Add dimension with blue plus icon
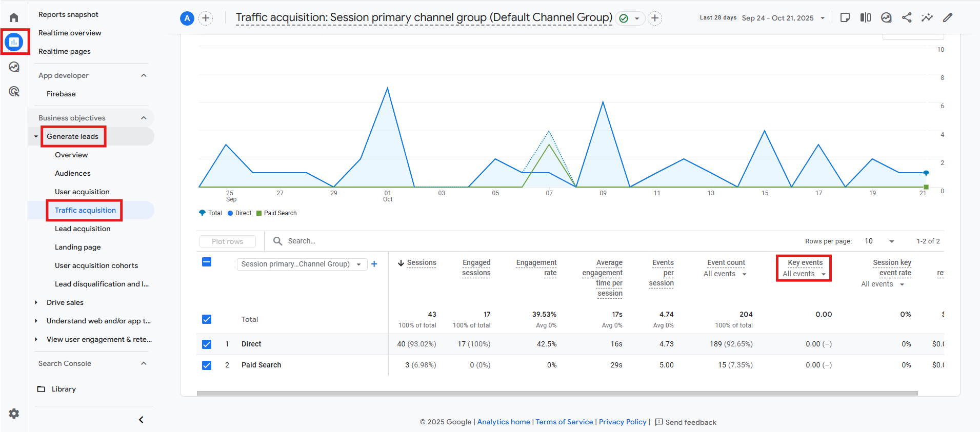The image size is (980, 432). (x=374, y=264)
